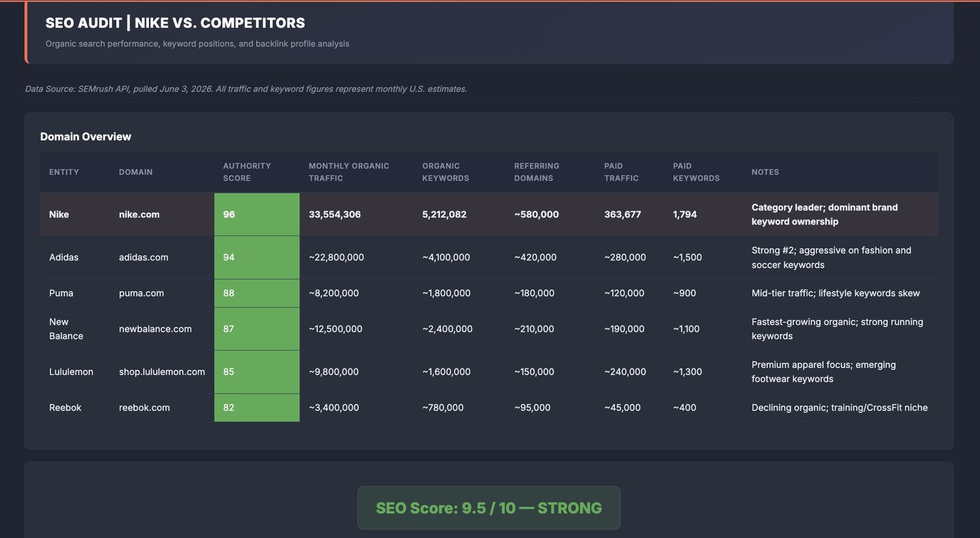Click Nike's green authority score 96
Image resolution: width=980 pixels, height=538 pixels.
pyautogui.click(x=257, y=214)
